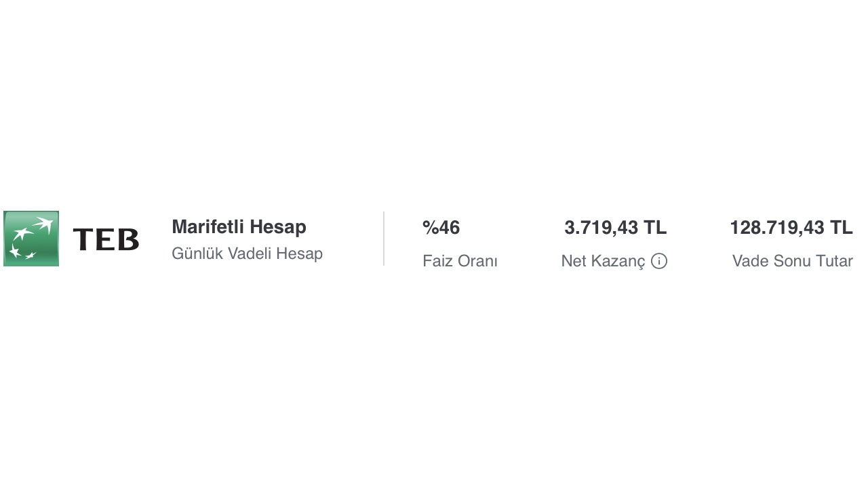The image size is (868, 488).
Task: Click the largest white star in TEB logo
Action: pos(43,224)
